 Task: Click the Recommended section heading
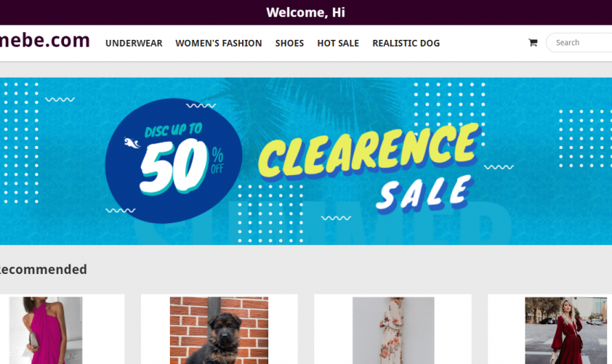(x=43, y=269)
